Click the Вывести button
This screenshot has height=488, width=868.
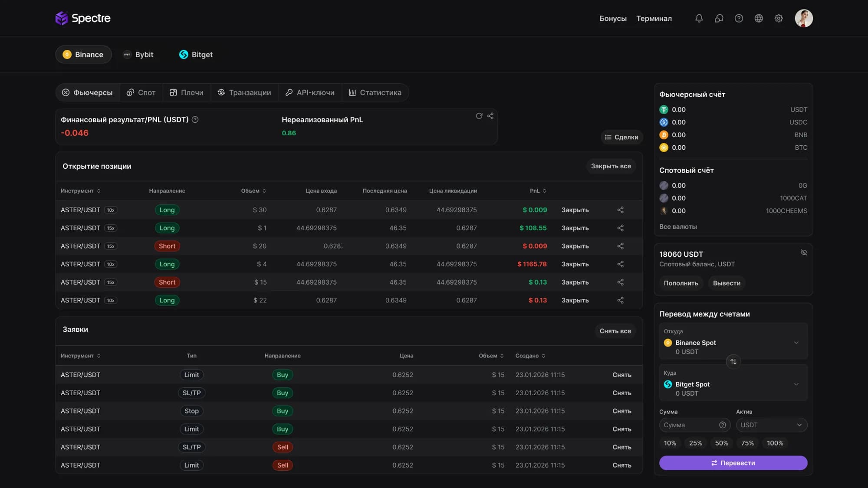click(x=727, y=283)
